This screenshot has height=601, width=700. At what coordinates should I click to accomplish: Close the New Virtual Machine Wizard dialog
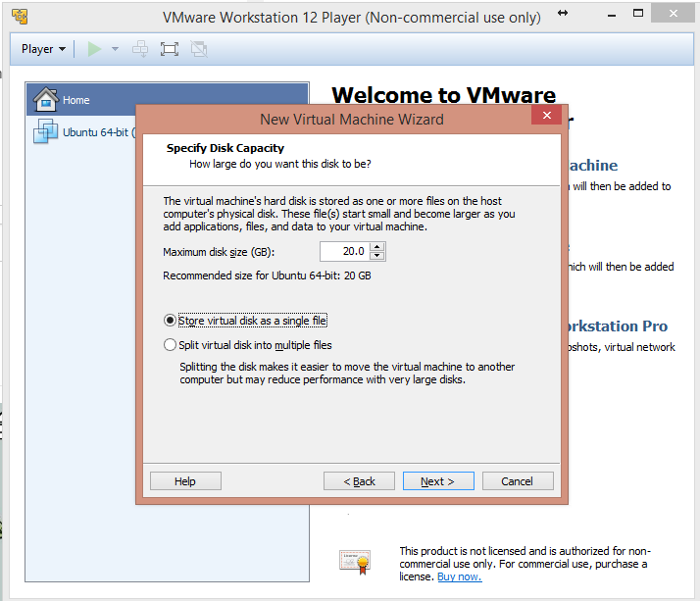pyautogui.click(x=546, y=115)
